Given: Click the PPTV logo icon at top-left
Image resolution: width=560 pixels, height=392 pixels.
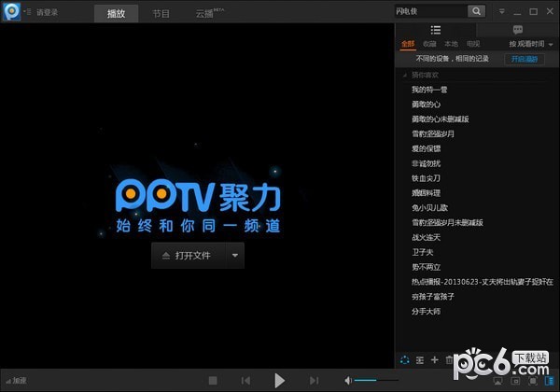Looking at the screenshot, I should click(x=12, y=11).
